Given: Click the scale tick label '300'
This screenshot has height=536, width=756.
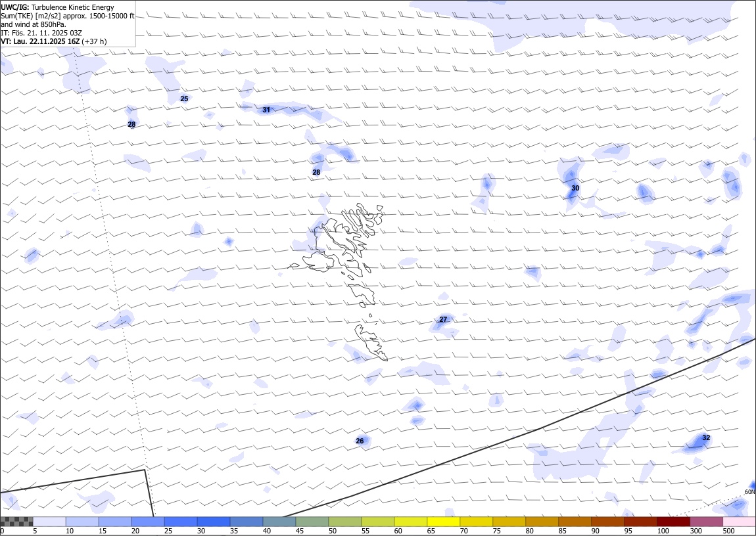Looking at the screenshot, I should point(696,531).
